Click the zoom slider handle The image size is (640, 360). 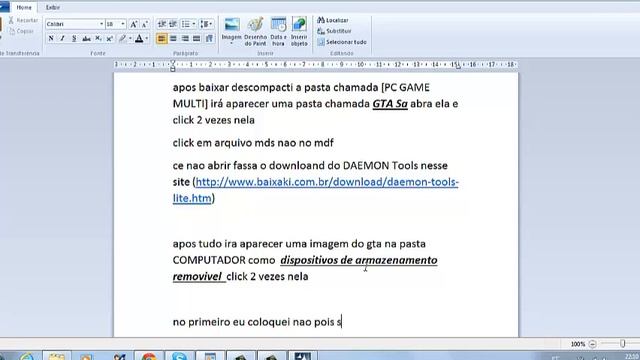tap(623, 344)
